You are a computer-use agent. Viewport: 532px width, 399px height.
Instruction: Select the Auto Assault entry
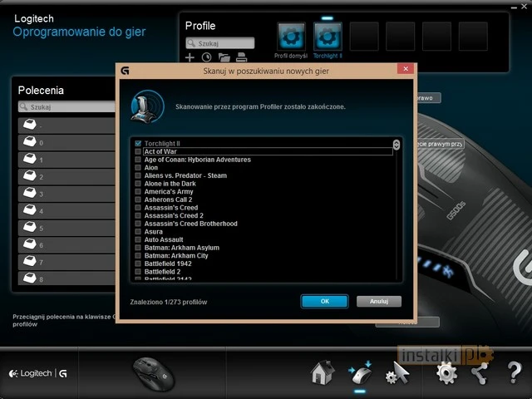click(x=164, y=239)
